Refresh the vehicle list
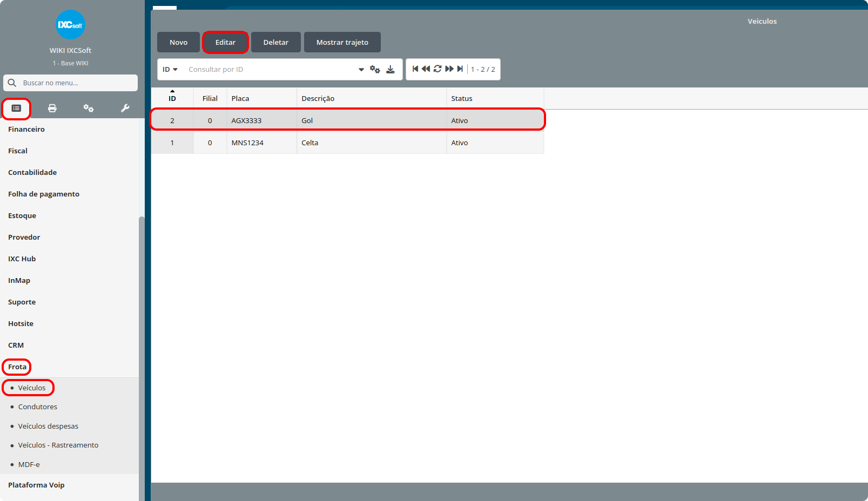The height and width of the screenshot is (501, 868). (438, 69)
